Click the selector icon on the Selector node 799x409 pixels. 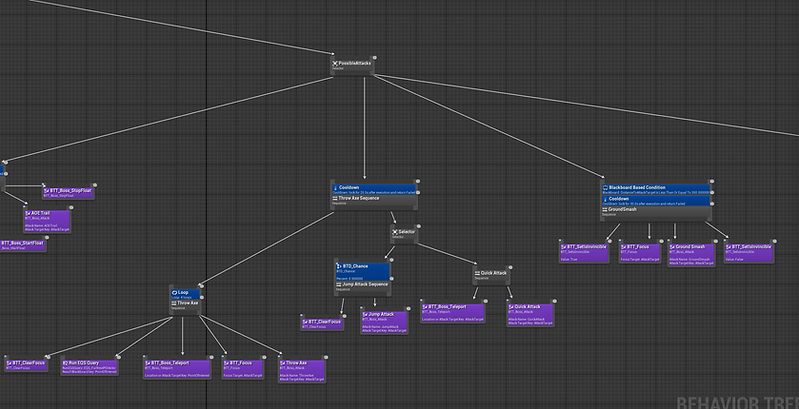(394, 232)
